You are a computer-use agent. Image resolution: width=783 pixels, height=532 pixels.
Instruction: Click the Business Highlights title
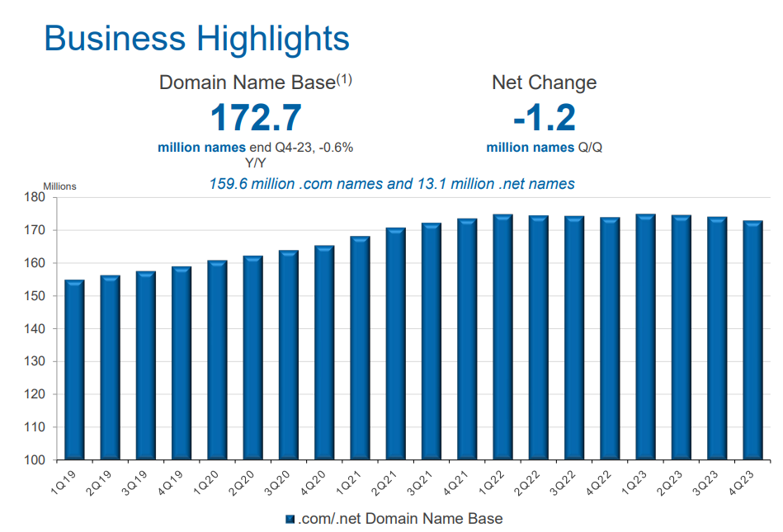[196, 39]
